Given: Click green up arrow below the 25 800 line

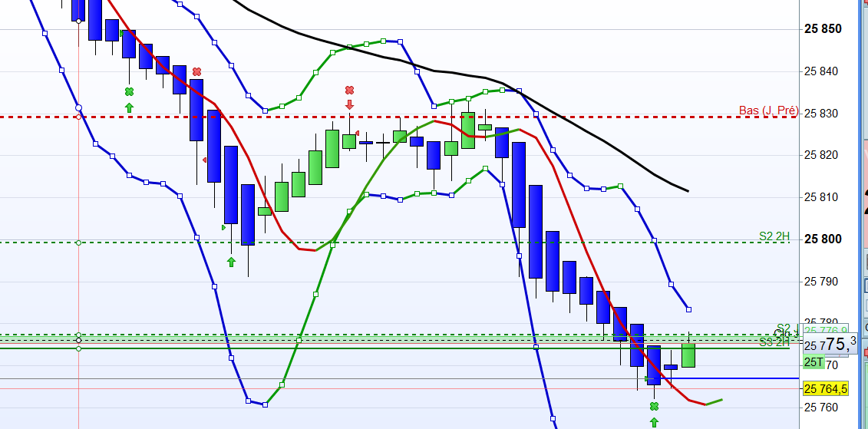Looking at the screenshot, I should (232, 262).
